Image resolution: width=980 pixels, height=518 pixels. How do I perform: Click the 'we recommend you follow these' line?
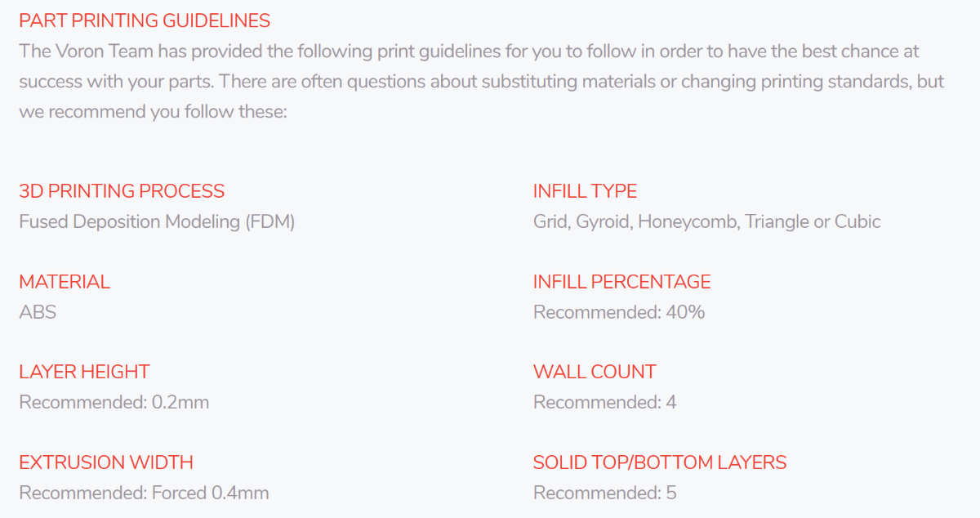(x=153, y=111)
